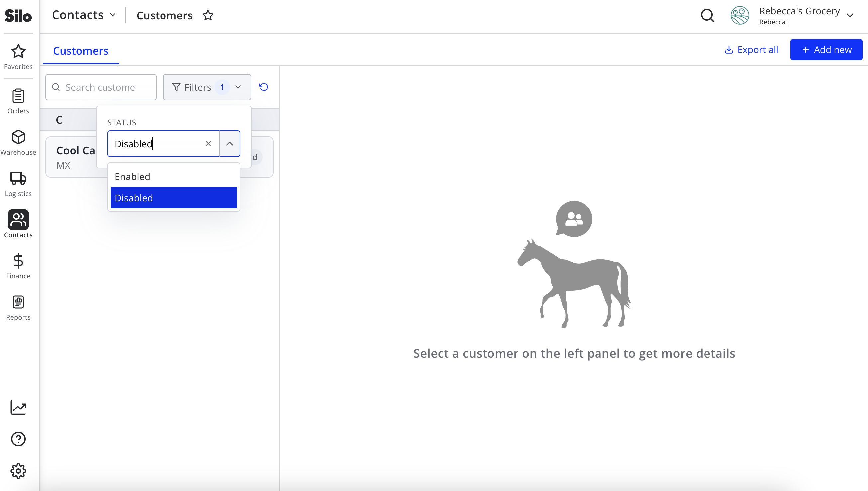
Task: Go to the Warehouse section
Action: pyautogui.click(x=18, y=143)
